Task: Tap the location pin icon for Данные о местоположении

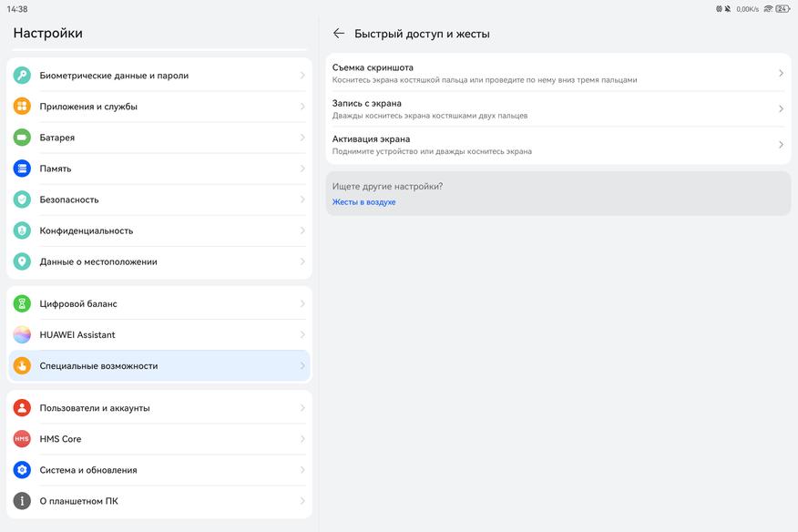Action: tap(22, 261)
